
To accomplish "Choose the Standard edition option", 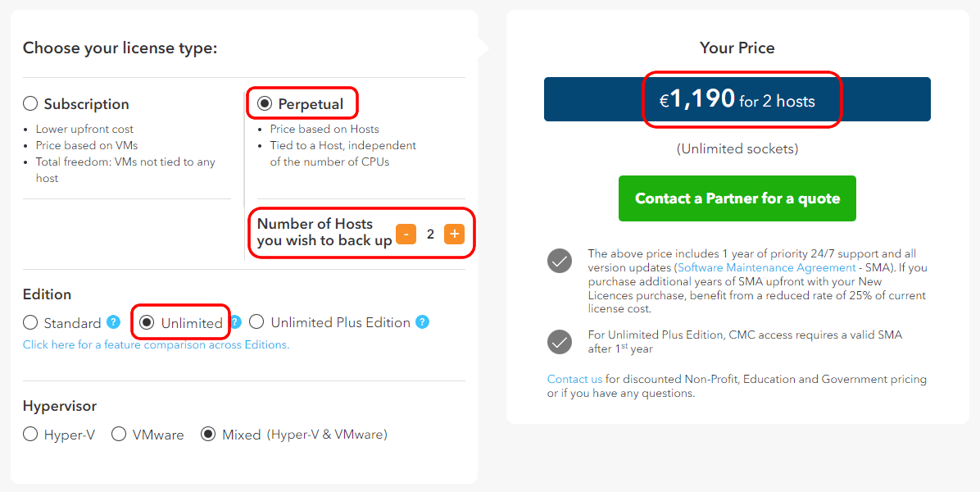I will pos(30,322).
